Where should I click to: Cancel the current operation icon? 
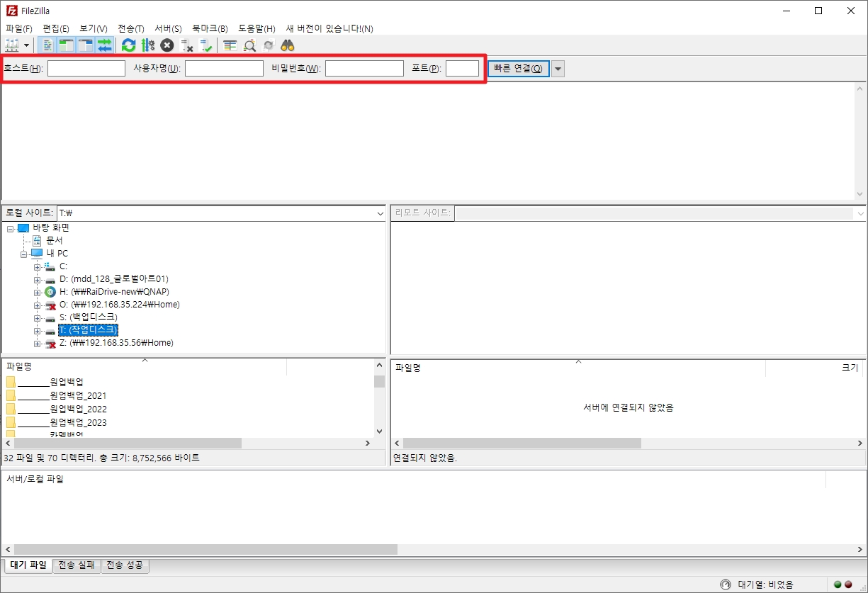pos(167,45)
